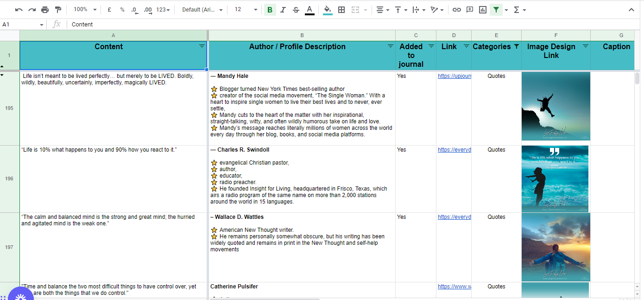This screenshot has height=300, width=644.
Task: Click the merge cells icon
Action: [355, 10]
